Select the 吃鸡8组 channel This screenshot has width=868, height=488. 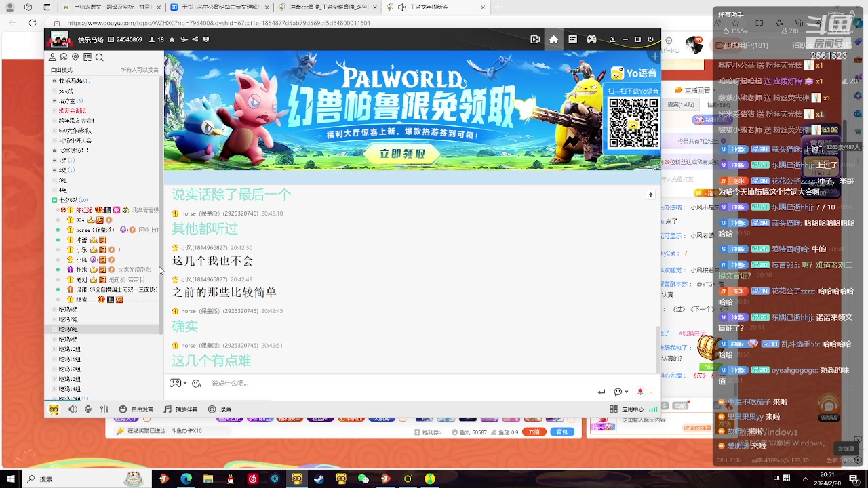point(68,329)
